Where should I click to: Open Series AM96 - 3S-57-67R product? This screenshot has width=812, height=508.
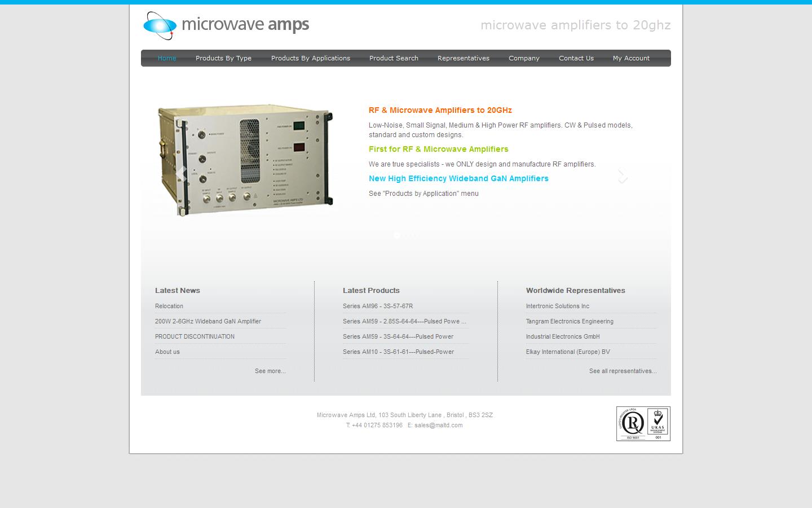pyautogui.click(x=377, y=306)
